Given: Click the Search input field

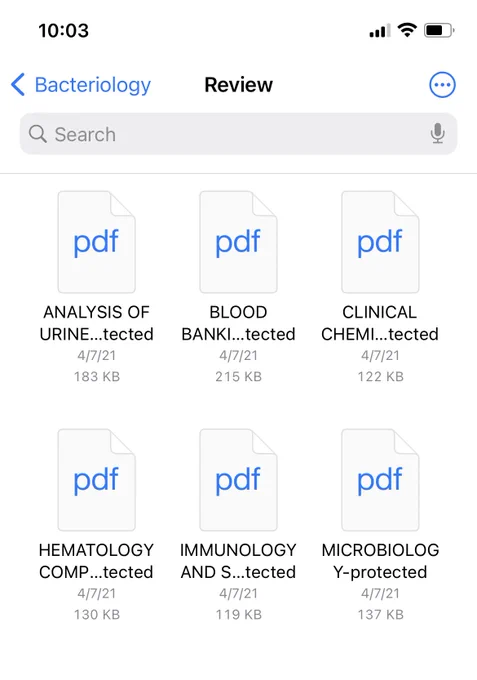Looking at the screenshot, I should [x=238, y=134].
